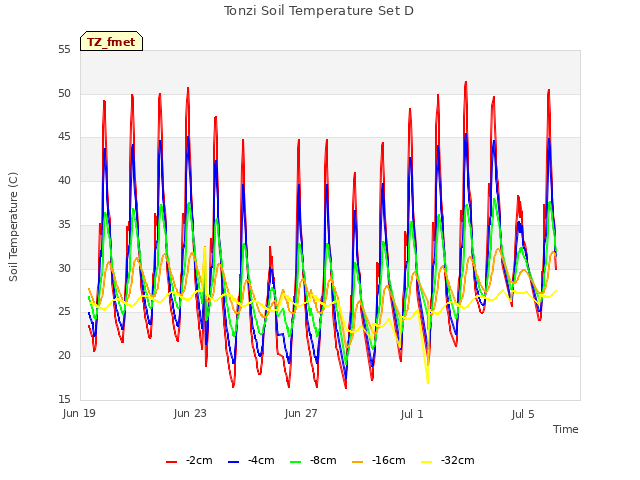Viewport: 640px width, 480px height.
Task: Click the 15 y-axis tick label
Action: (x=64, y=399)
